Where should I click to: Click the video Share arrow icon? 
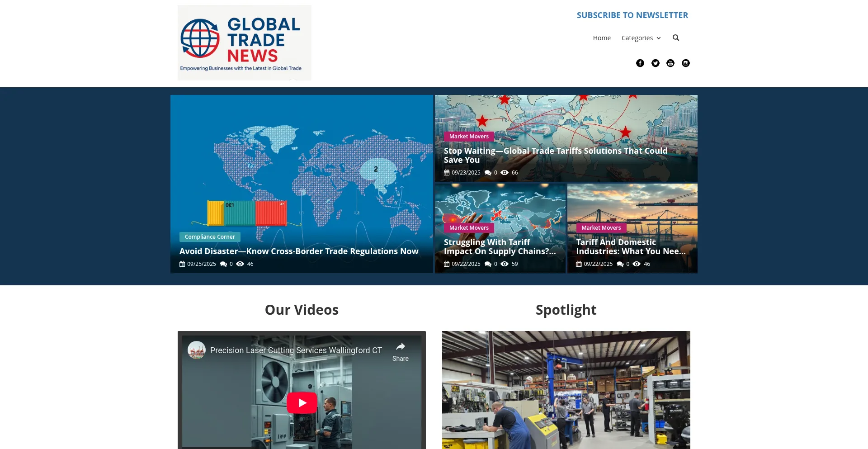point(400,347)
